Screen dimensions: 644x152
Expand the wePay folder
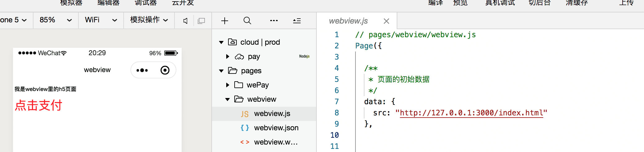tap(228, 85)
